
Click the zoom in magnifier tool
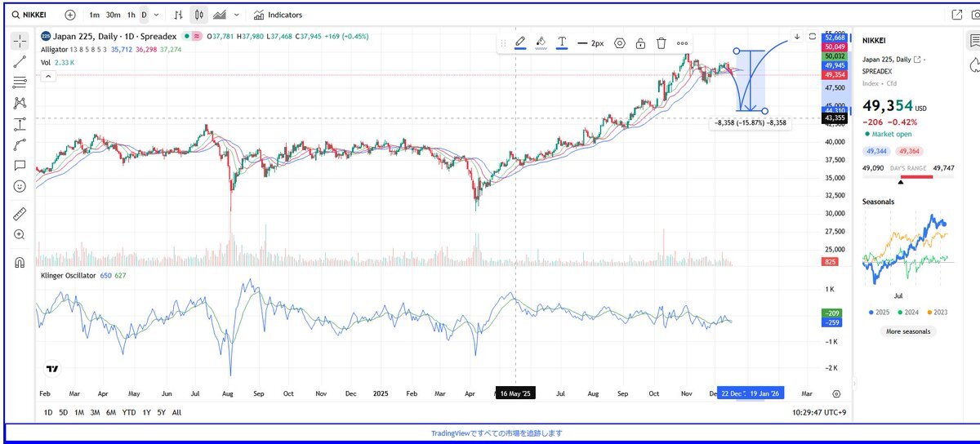coord(20,234)
